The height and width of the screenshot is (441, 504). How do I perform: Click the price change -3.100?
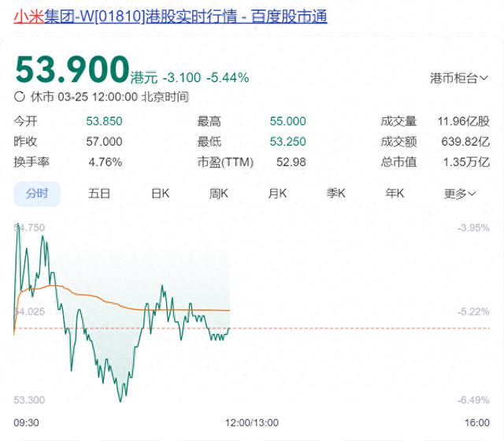pos(182,78)
